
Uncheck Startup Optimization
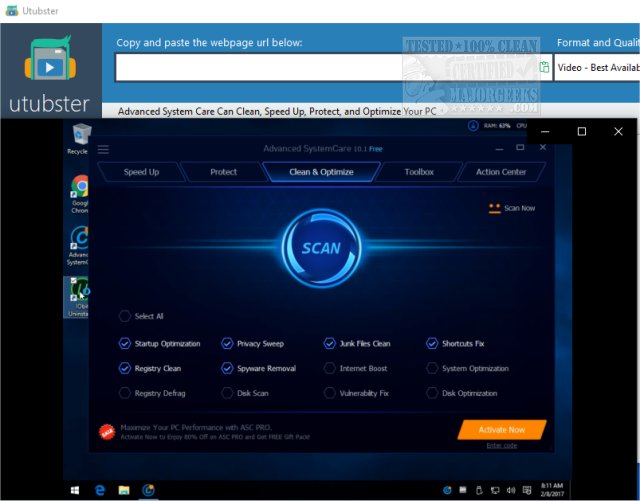124,343
